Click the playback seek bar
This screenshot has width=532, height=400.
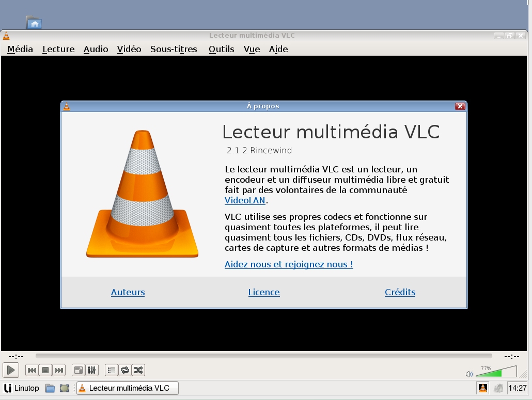[x=263, y=356]
